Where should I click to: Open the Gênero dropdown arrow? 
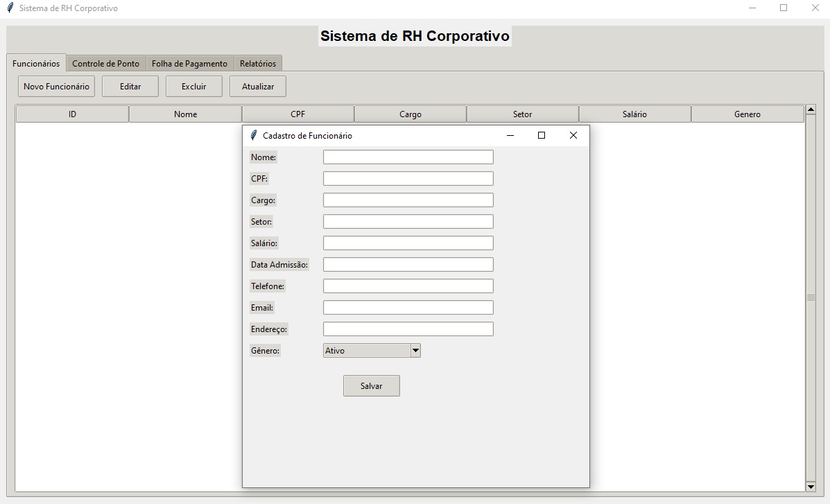point(415,351)
